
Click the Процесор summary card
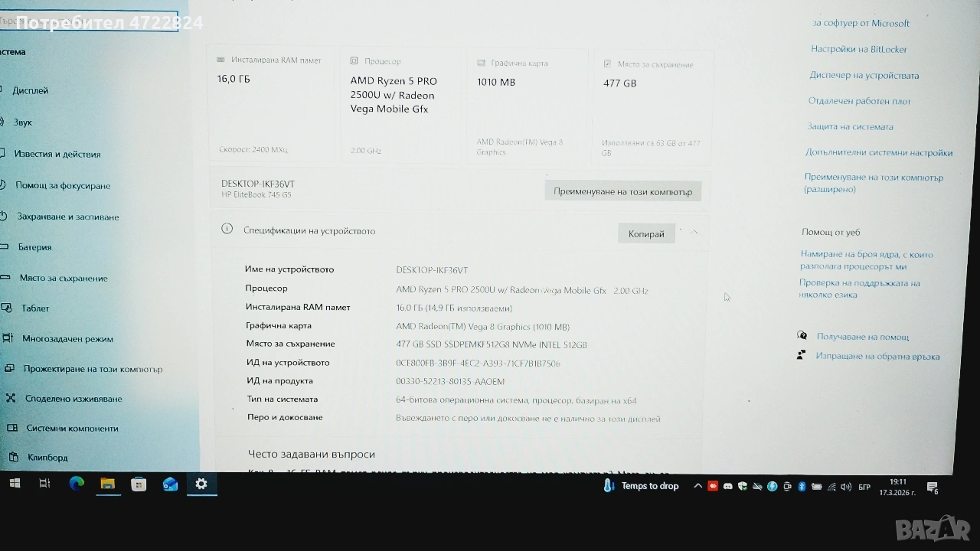pyautogui.click(x=401, y=105)
